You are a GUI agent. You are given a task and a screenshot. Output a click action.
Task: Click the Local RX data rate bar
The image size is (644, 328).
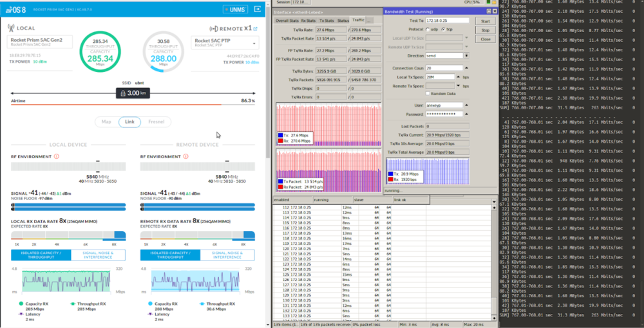68,235
